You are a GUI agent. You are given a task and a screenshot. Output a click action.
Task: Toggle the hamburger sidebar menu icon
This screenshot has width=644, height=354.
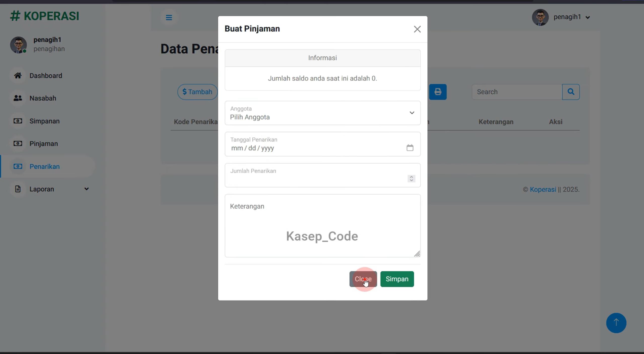(x=169, y=17)
